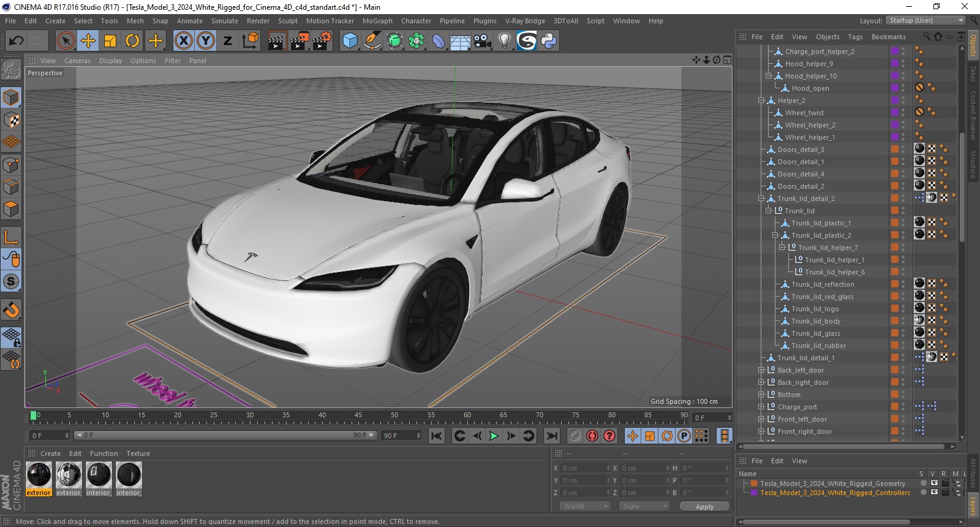The width and height of the screenshot is (980, 527).
Task: Click the Apply coordinates button
Action: click(704, 507)
